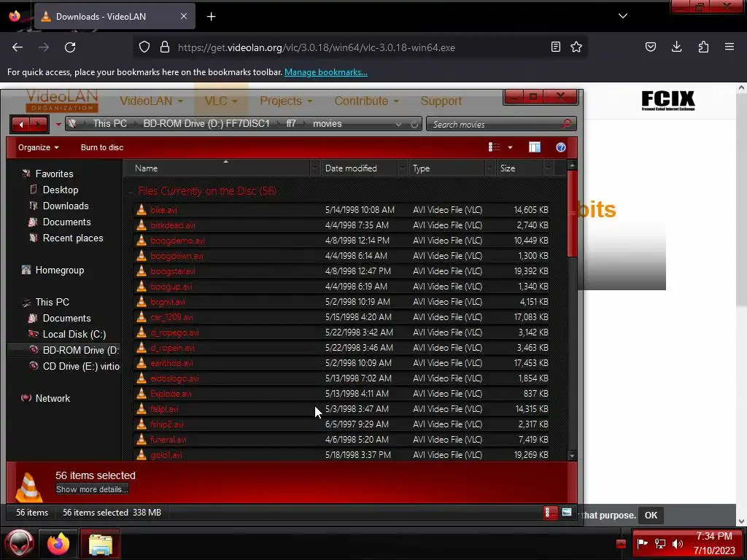The image size is (747, 560).
Task: Open the Alienware Start button
Action: coord(20,544)
